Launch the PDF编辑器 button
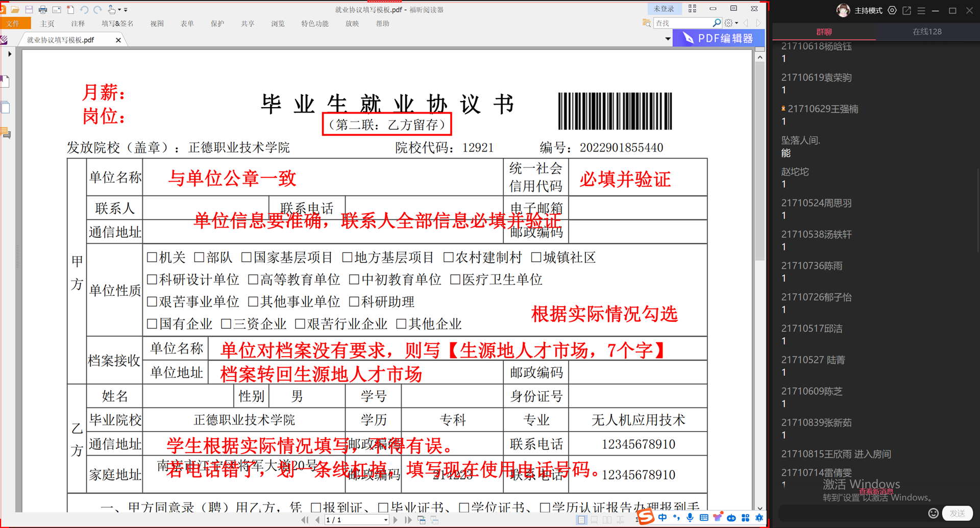Image resolution: width=980 pixels, height=528 pixels. (719, 38)
